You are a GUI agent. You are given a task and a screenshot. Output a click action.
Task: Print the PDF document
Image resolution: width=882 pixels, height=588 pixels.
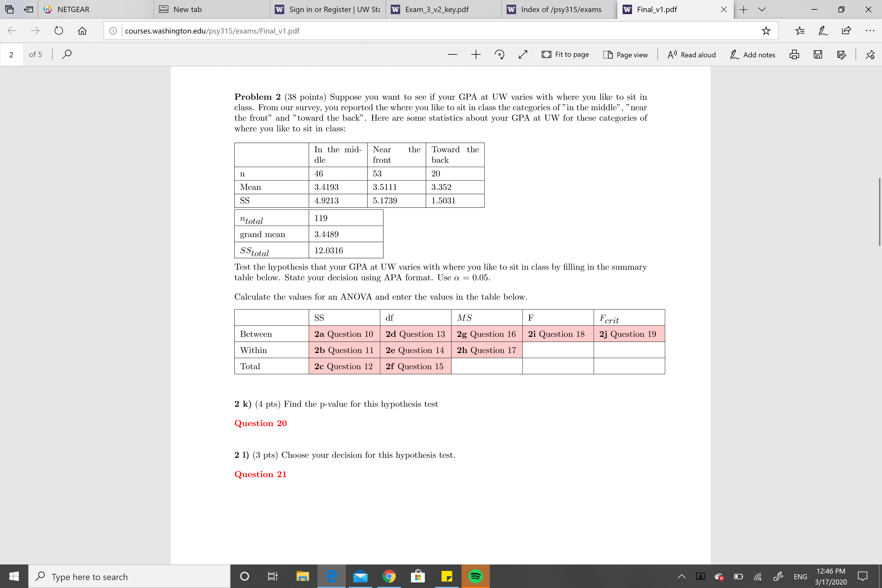(794, 54)
